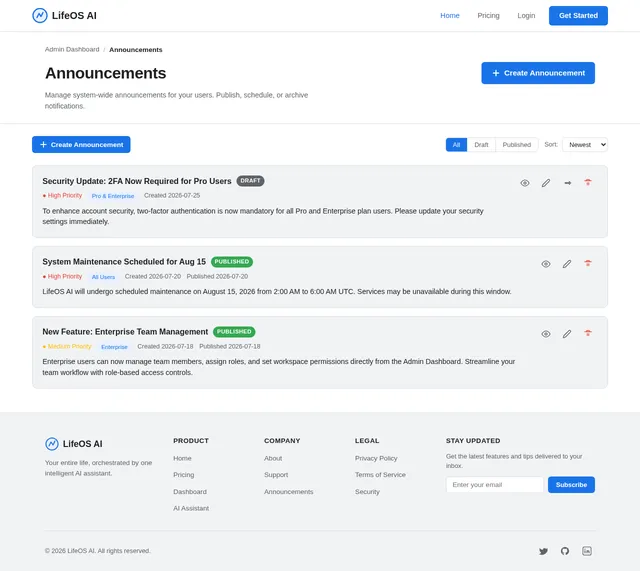Screen dimensions: 640x571
Task: Preview the Security Update 2FA announcement
Action: point(525,183)
